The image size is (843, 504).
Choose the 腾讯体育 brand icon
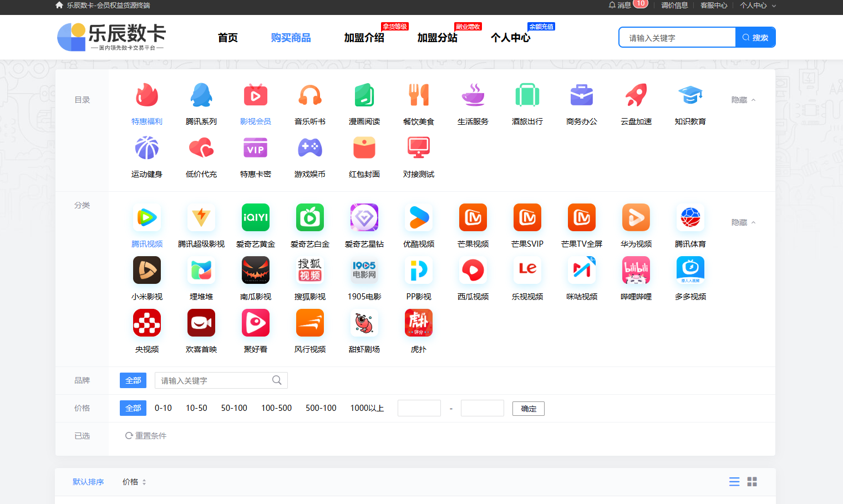coord(690,218)
